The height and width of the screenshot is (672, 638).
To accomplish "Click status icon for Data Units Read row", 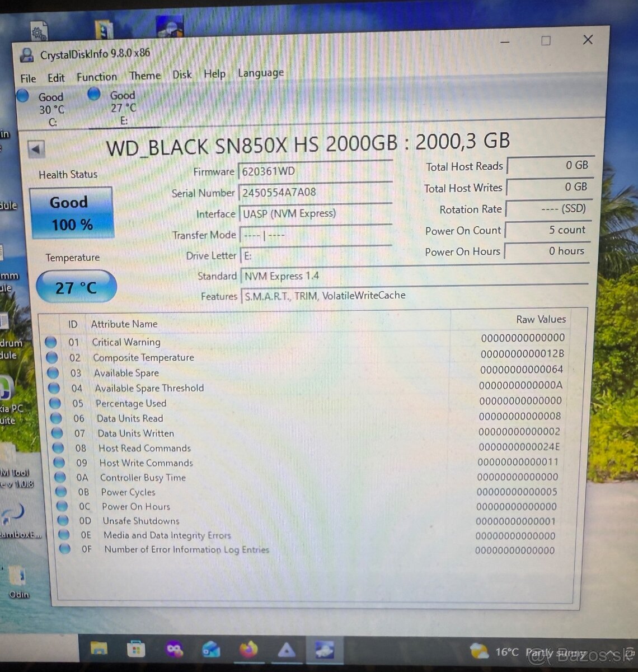I will coord(56,418).
